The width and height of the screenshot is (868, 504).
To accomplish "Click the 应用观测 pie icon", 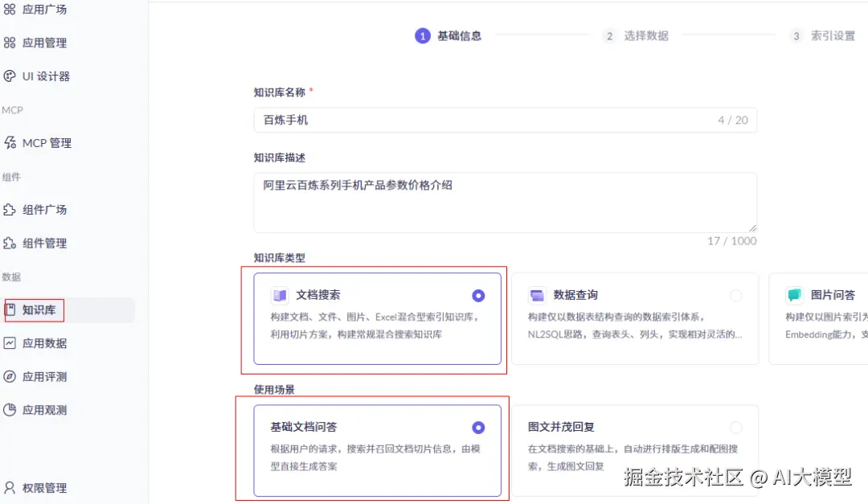I will point(10,410).
